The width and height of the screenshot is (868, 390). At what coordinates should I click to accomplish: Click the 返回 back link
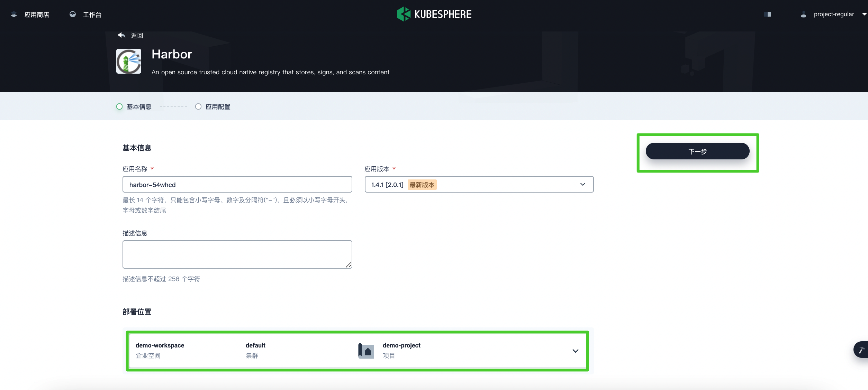(x=137, y=35)
